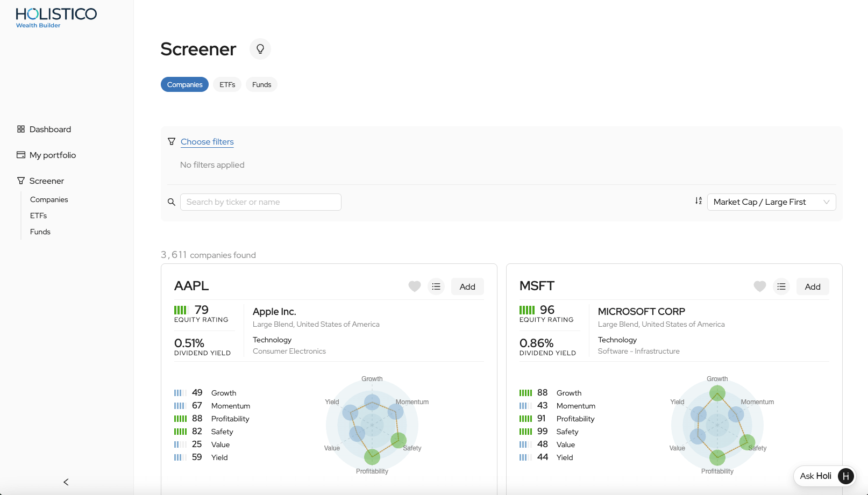Open Funds under Screener in sidebar
This screenshot has height=495, width=868.
coord(40,232)
